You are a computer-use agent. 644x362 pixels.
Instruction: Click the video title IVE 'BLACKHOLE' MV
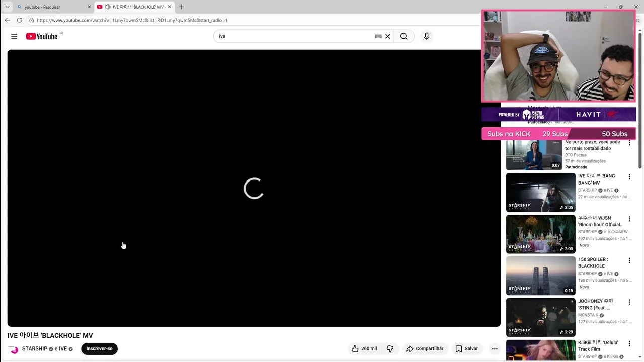[50, 335]
